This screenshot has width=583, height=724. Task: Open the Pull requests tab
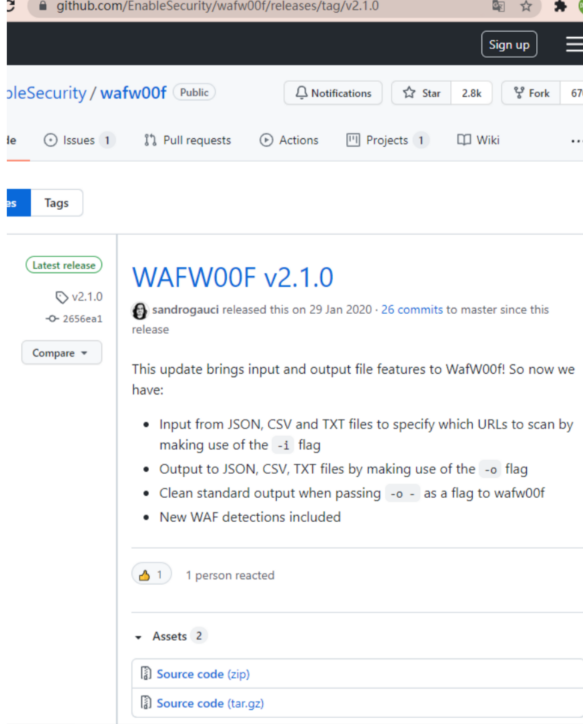coord(187,140)
